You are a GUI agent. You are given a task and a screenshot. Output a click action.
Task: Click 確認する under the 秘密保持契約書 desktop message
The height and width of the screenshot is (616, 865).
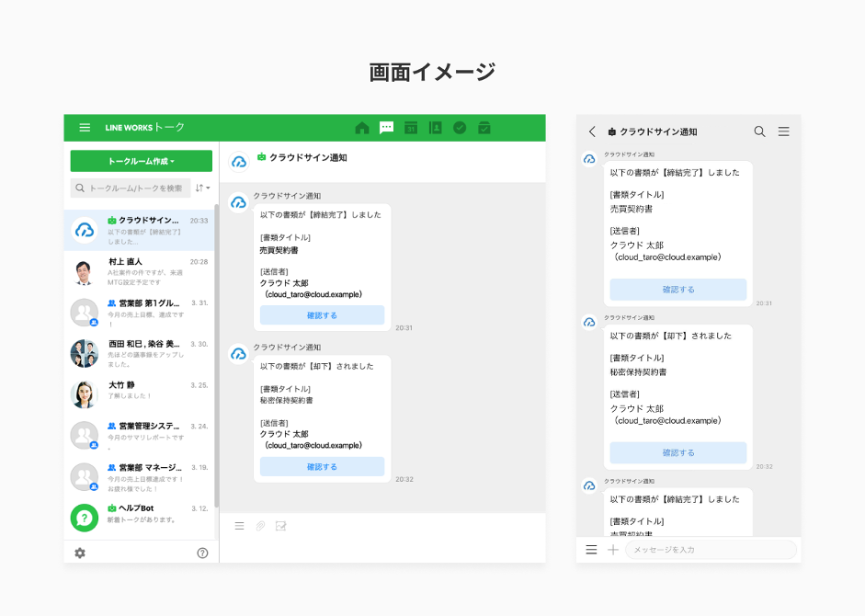322,467
